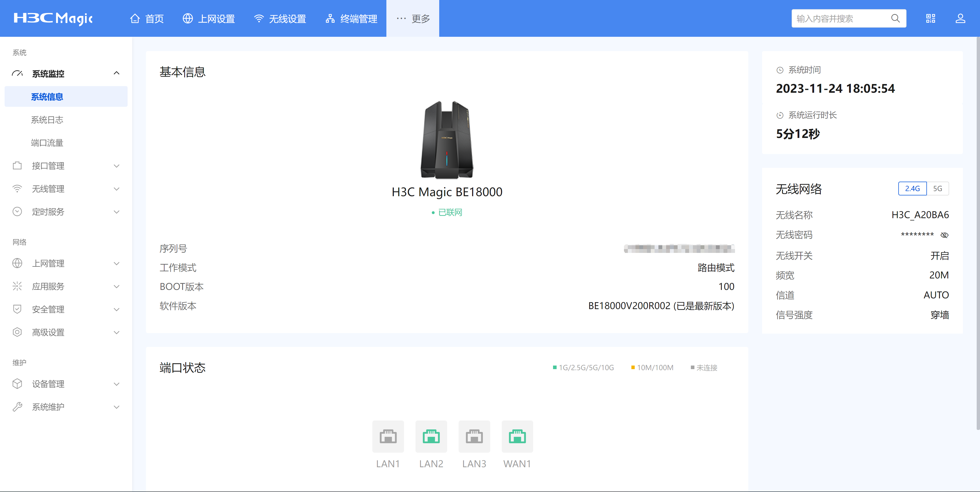Image resolution: width=980 pixels, height=492 pixels.
Task: Click the 设备管理 cube icon
Action: pos(17,383)
